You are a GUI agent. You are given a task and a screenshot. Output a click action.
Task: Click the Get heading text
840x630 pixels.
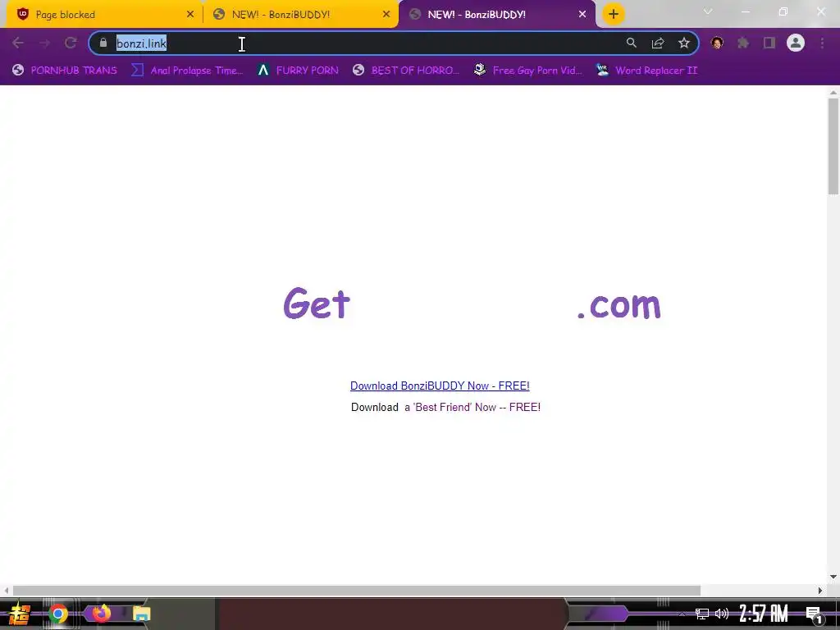(317, 304)
